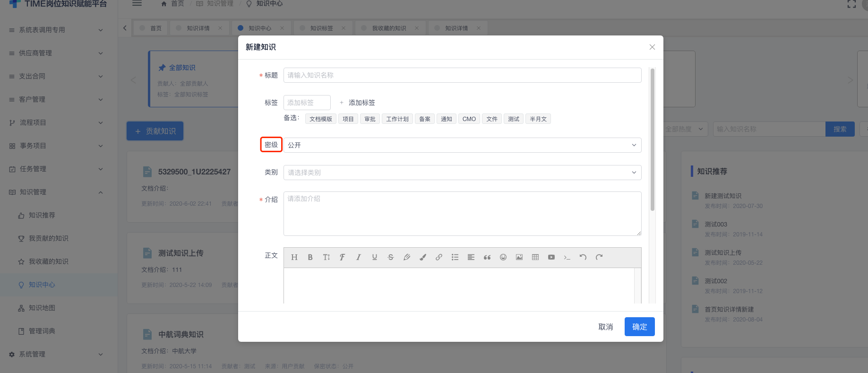Screen dimensions: 868x373
Task: Select the background color brush tool
Action: tap(423, 257)
